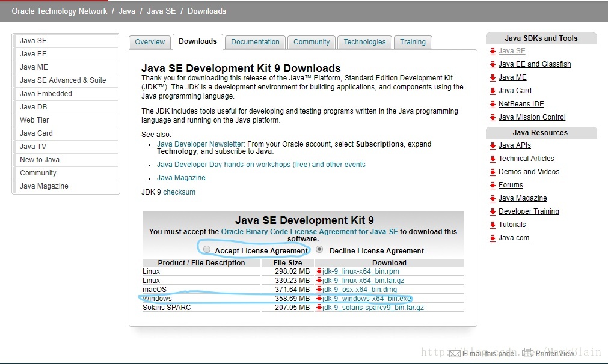The image size is (608, 364).
Task: Click the arrow icon beside Java.com
Action: coord(493,238)
